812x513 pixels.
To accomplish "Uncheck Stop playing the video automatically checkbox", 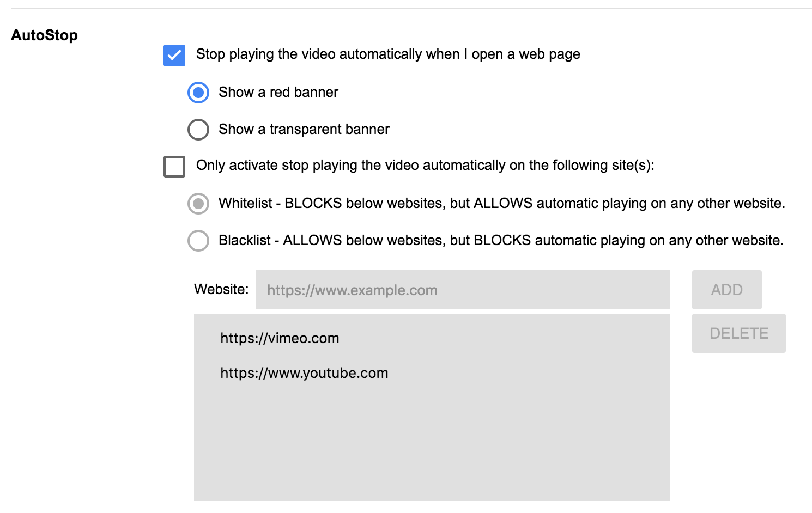I will point(174,56).
